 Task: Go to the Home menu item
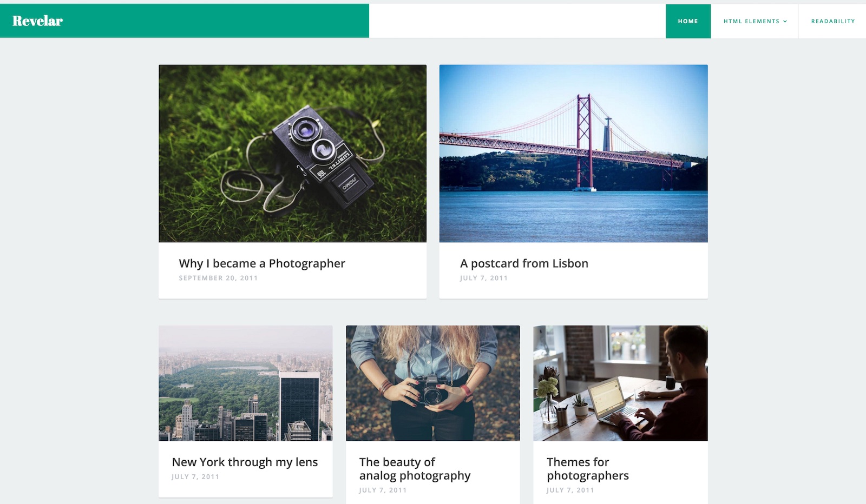[688, 21]
